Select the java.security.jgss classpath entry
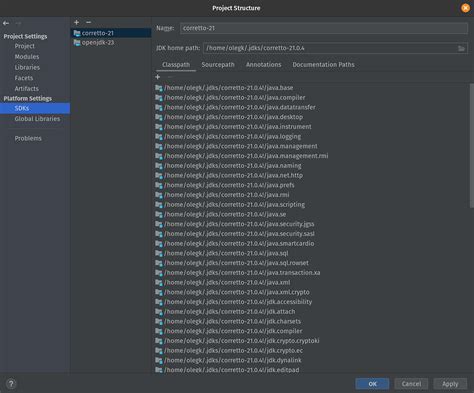This screenshot has width=474, height=393. pyautogui.click(x=235, y=224)
